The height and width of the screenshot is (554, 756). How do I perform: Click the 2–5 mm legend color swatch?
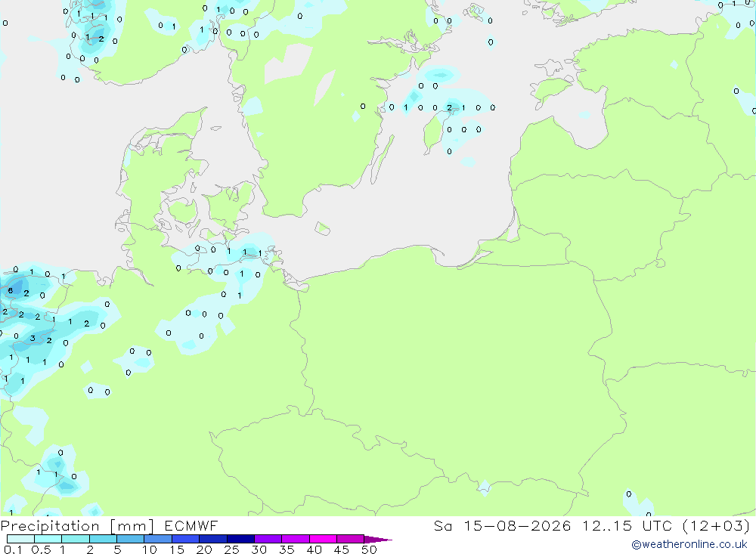click(x=103, y=539)
